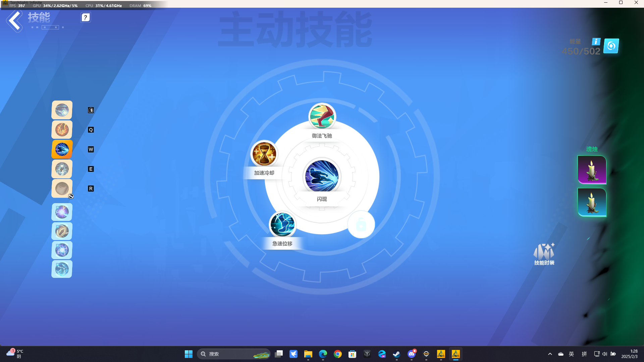Select the mouse-button skill slot
The height and width of the screenshot is (362, 644).
pos(62,110)
